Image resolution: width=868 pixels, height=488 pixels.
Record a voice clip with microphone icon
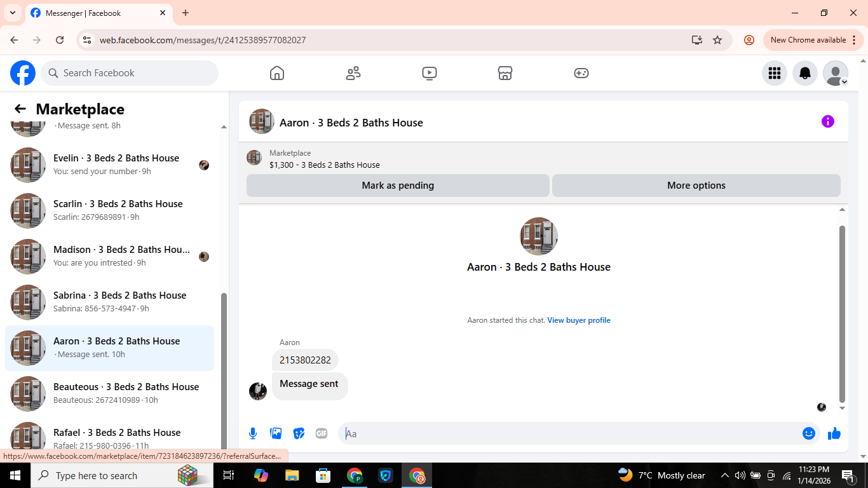253,433
